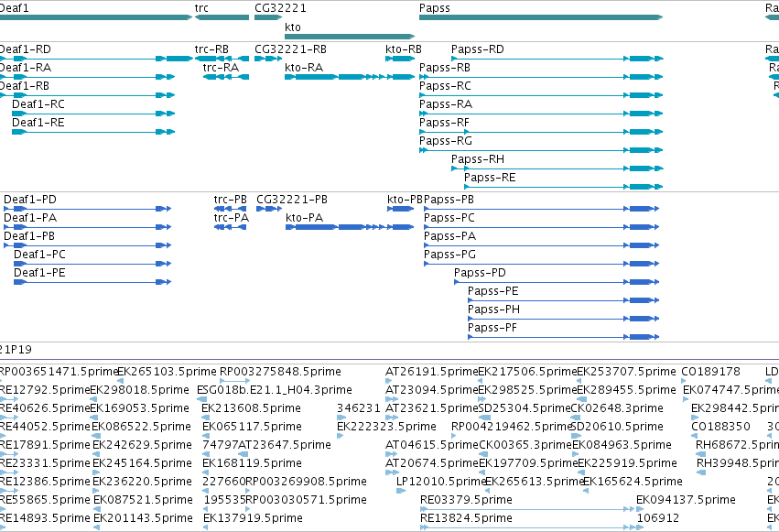The image size is (779, 532).
Task: Select transcript Papss-RD
Action: [x=557, y=59]
